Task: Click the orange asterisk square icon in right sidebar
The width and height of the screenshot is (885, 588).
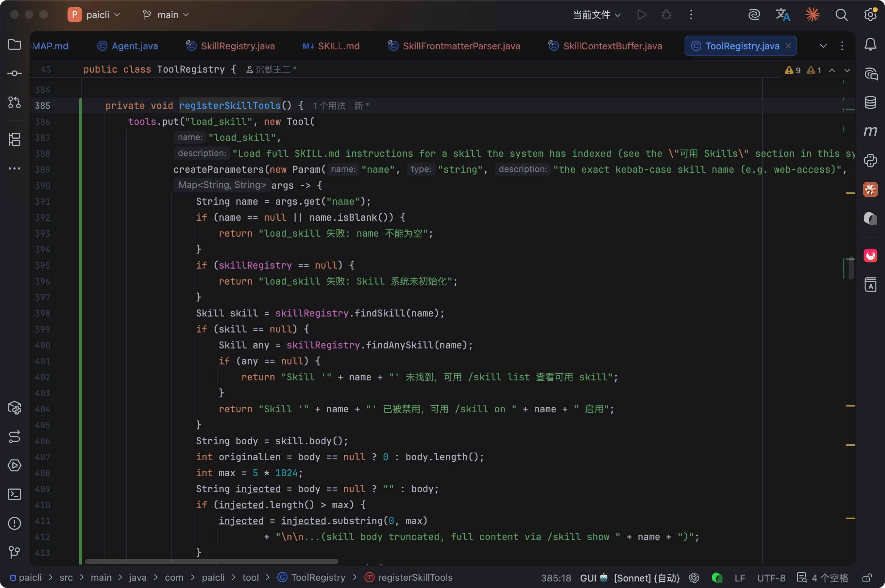Action: [x=870, y=189]
